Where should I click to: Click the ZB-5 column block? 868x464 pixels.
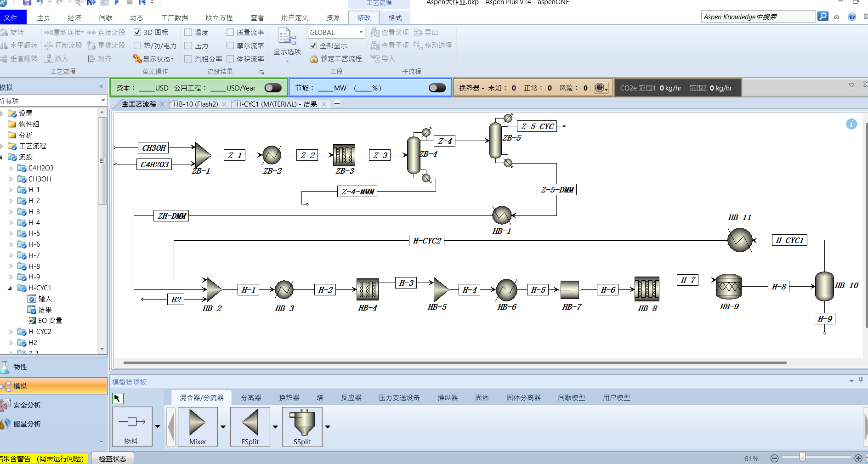tap(496, 140)
